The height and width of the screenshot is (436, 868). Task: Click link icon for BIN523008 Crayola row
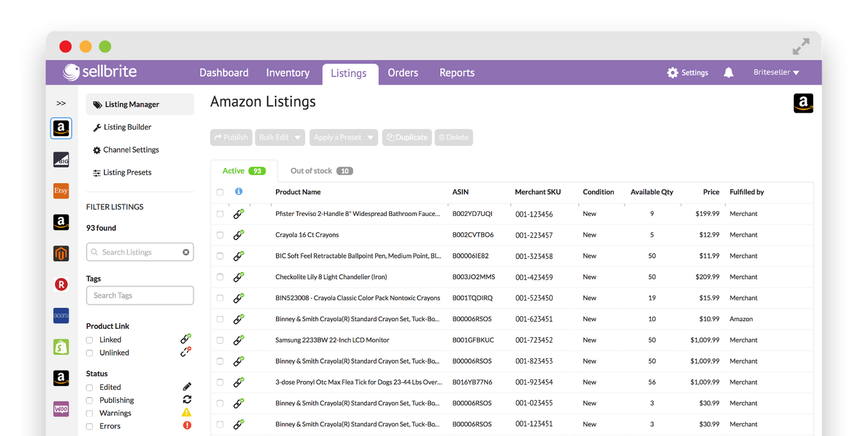tap(238, 298)
